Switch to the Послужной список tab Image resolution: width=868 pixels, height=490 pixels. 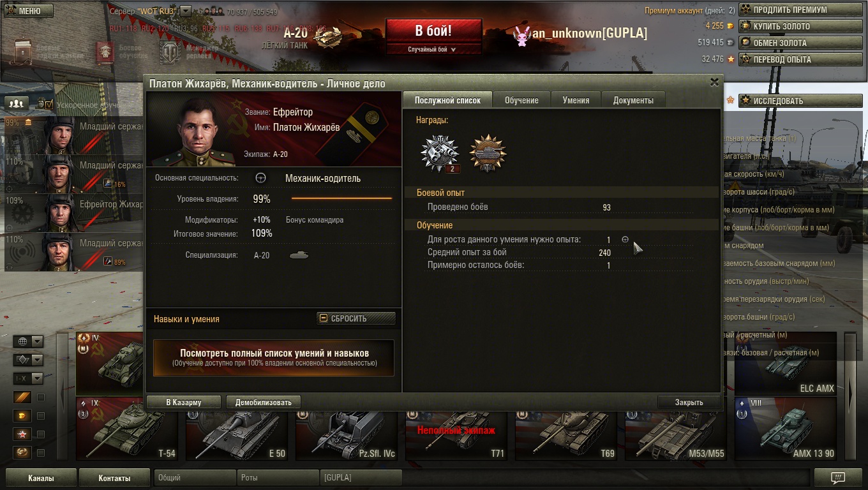447,100
